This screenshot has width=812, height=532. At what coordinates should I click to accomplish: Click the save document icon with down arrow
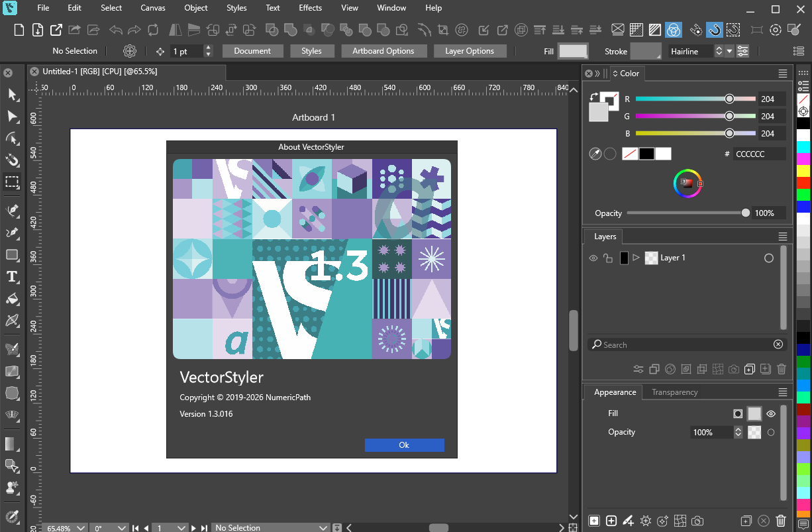(38, 30)
